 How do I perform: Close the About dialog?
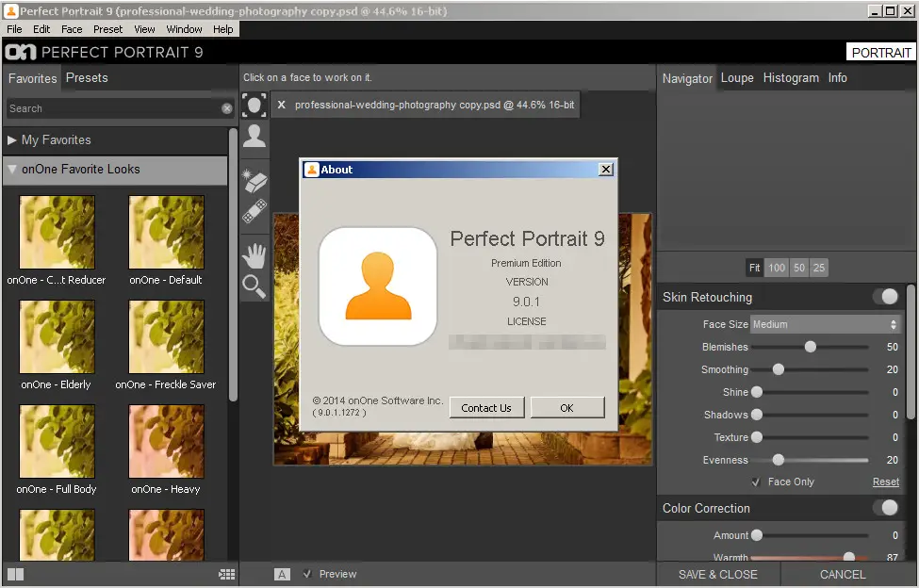pos(606,170)
